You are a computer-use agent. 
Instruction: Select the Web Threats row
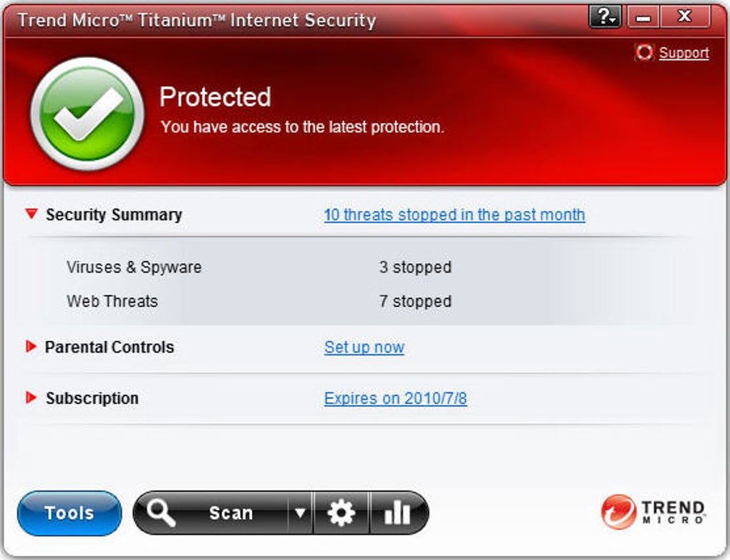(x=112, y=301)
